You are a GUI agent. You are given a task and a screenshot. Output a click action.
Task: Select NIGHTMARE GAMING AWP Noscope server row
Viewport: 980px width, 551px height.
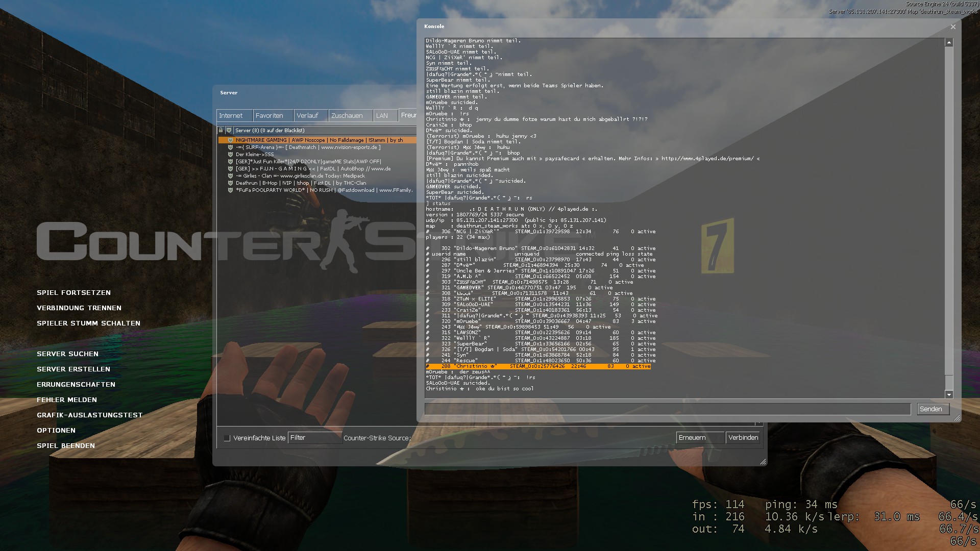tap(317, 140)
